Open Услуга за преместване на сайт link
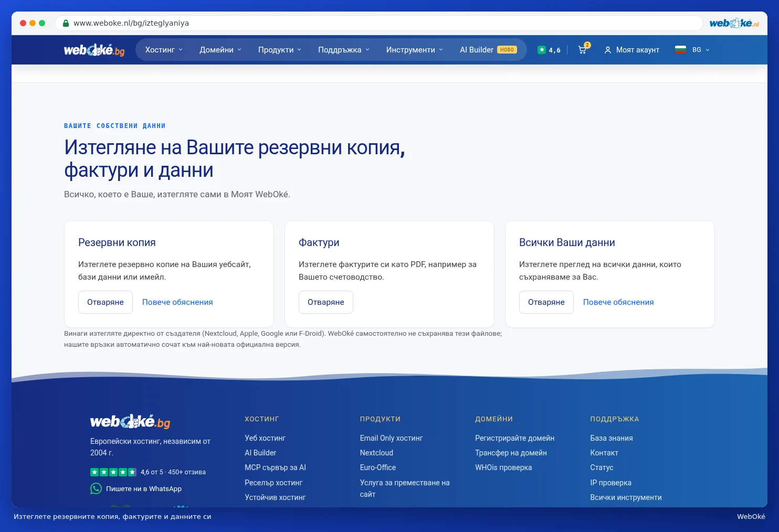The height and width of the screenshot is (532, 779). click(405, 488)
